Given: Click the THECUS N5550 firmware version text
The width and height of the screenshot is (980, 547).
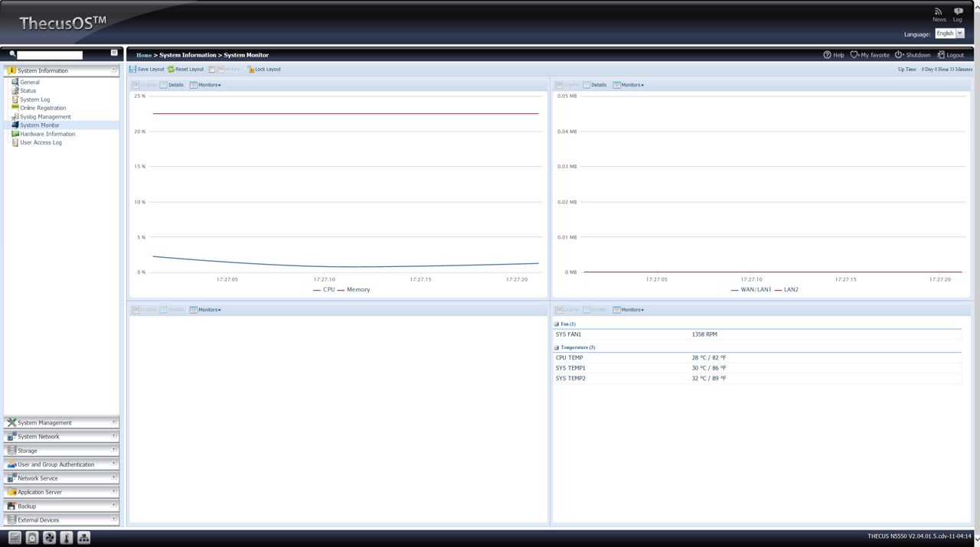Looking at the screenshot, I should 919,536.
